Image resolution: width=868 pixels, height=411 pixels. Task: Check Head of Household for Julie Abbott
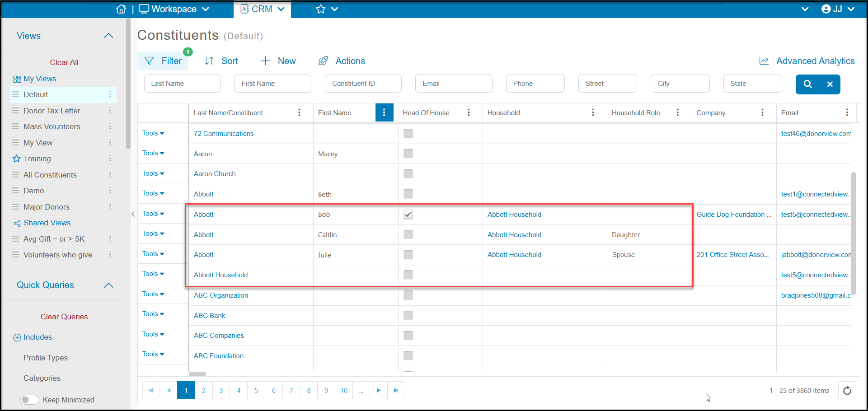(408, 255)
